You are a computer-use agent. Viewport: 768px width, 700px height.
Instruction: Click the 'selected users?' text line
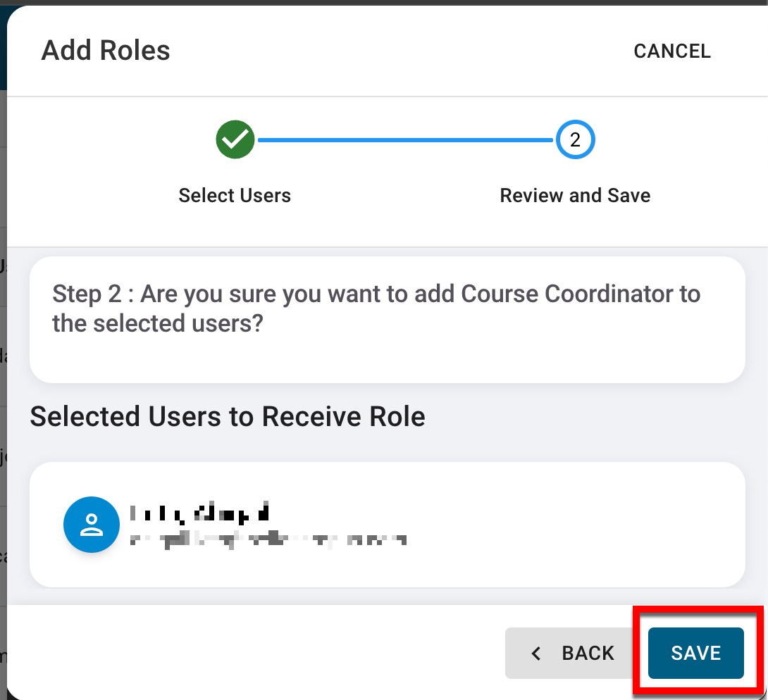(156, 323)
